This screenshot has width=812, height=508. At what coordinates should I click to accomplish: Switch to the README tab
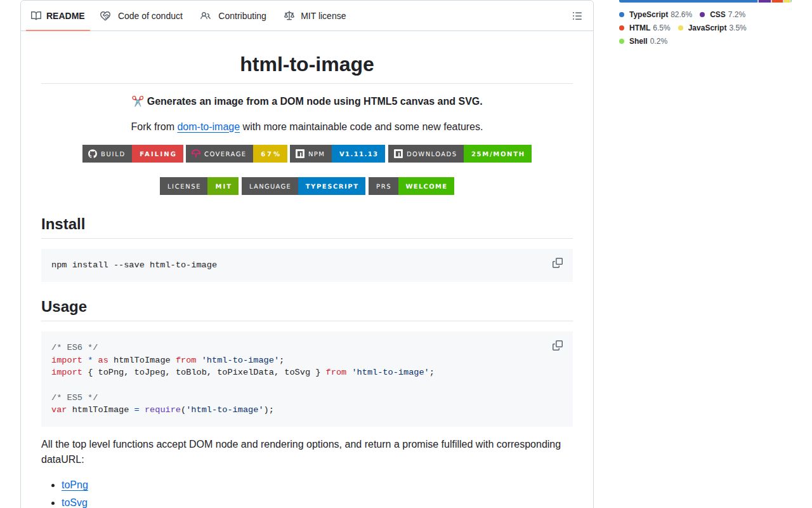(58, 16)
